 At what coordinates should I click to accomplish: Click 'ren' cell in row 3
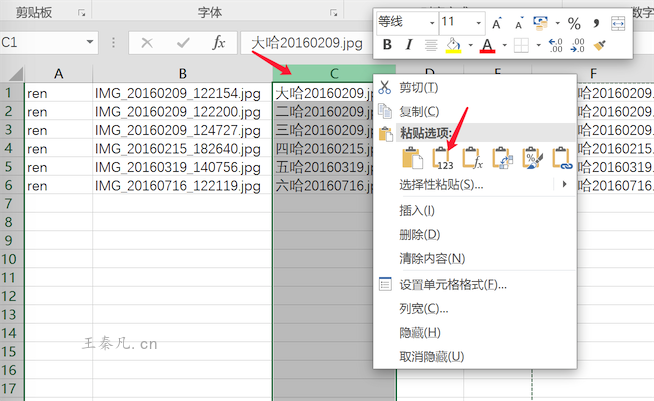[x=58, y=130]
